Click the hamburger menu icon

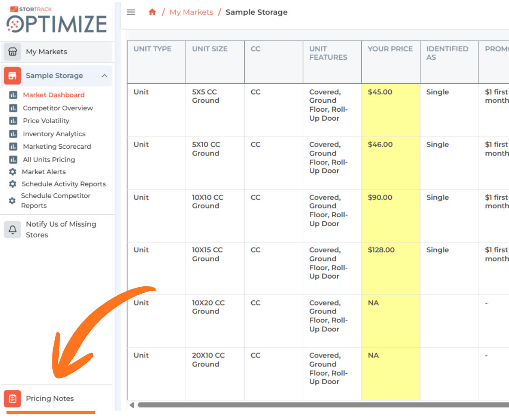point(131,12)
